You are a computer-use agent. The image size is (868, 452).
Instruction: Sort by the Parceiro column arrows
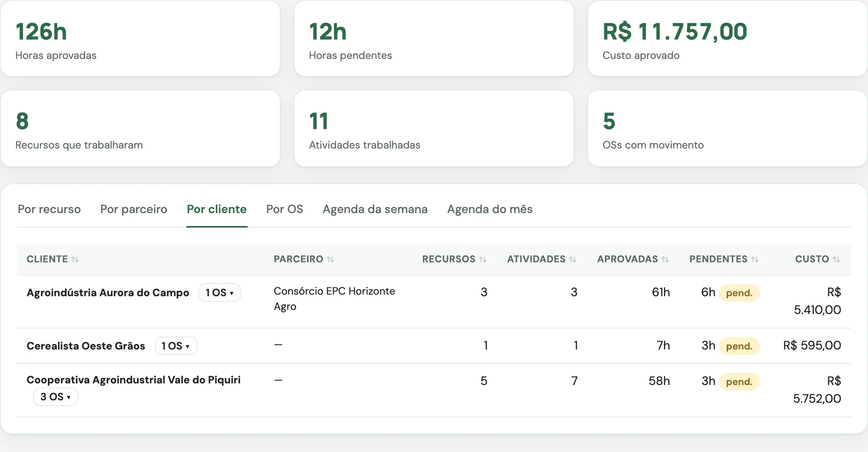[331, 259]
